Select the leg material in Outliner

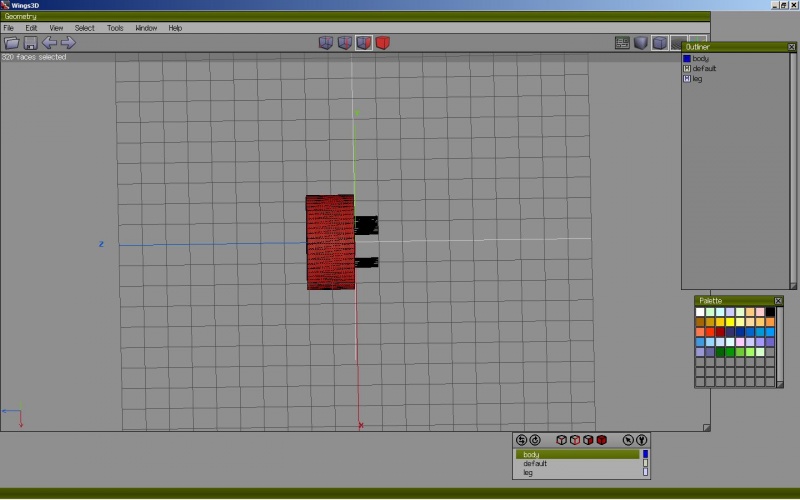click(x=697, y=79)
